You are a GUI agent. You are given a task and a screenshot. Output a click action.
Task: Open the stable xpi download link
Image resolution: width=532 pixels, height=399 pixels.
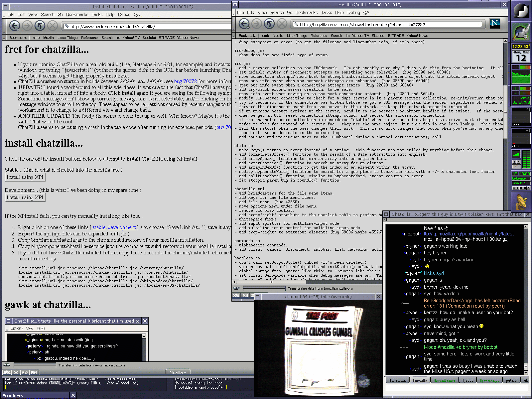(x=99, y=227)
